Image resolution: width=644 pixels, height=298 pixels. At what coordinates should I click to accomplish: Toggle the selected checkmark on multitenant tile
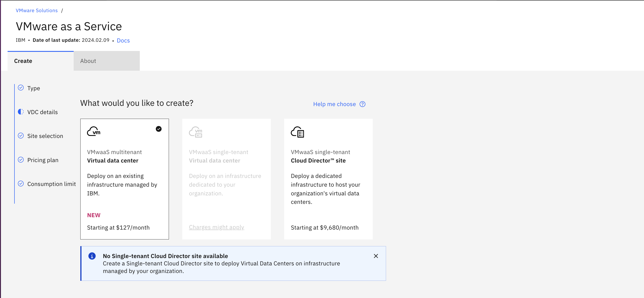(159, 129)
